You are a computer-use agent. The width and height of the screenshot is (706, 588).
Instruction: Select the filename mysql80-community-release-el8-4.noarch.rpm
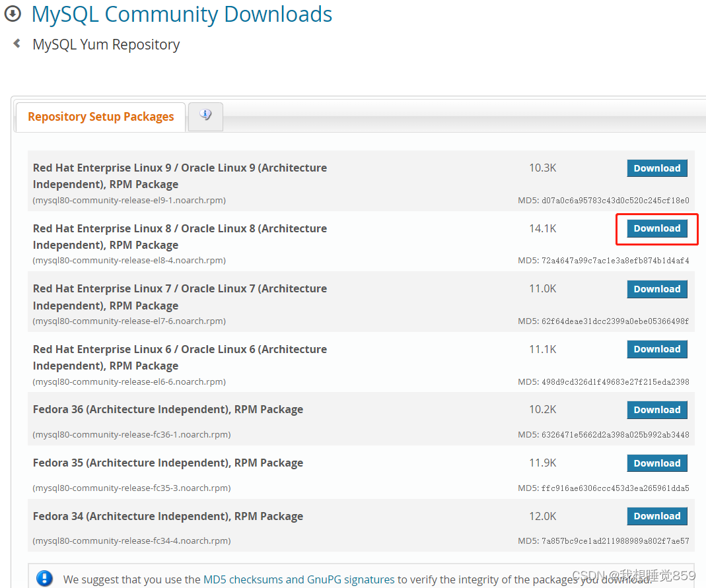click(129, 261)
